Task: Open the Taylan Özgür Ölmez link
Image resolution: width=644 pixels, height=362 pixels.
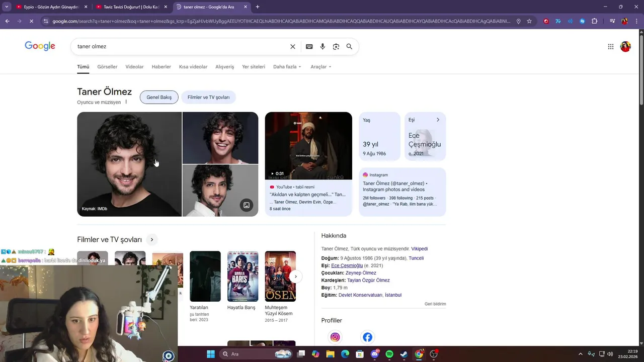Action: (368, 281)
